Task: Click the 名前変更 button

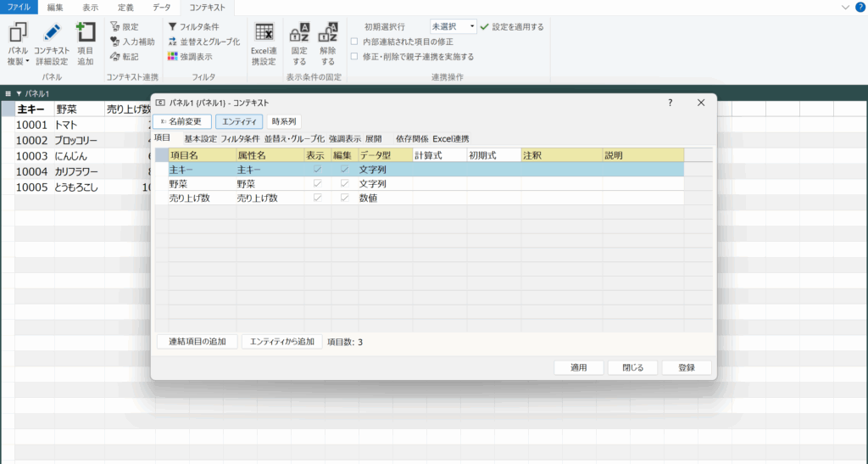Action: (182, 121)
